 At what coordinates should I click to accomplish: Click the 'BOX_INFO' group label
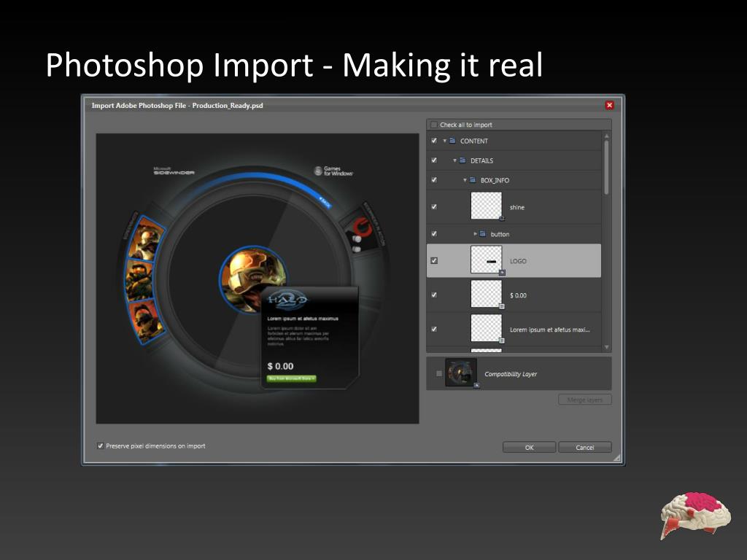pyautogui.click(x=495, y=180)
